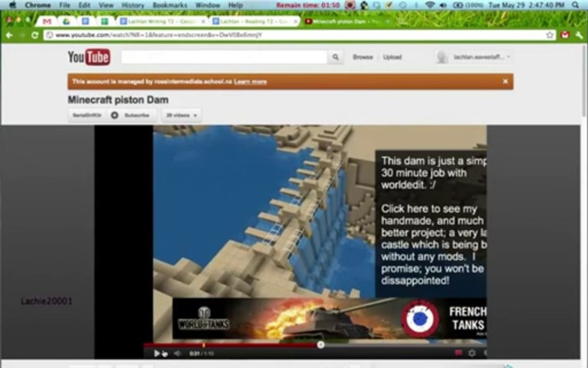Toggle video annotations red icon

458,353
